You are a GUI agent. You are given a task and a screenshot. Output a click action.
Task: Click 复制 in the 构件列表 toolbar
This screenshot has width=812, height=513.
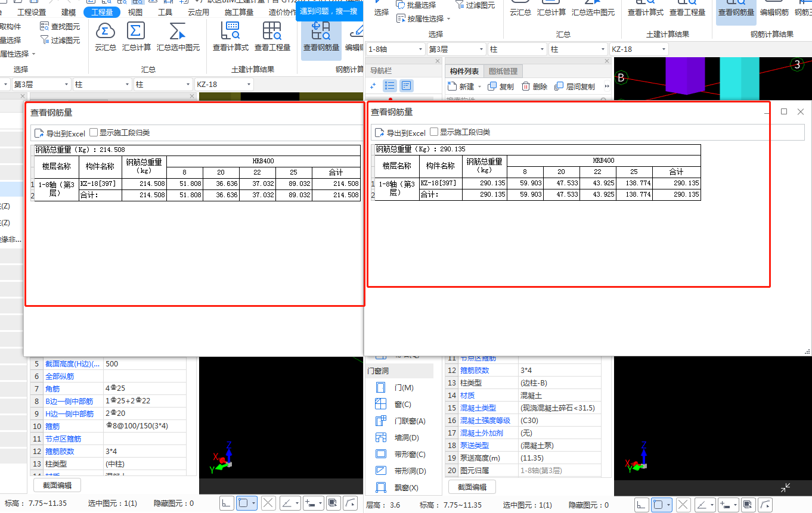(x=501, y=86)
